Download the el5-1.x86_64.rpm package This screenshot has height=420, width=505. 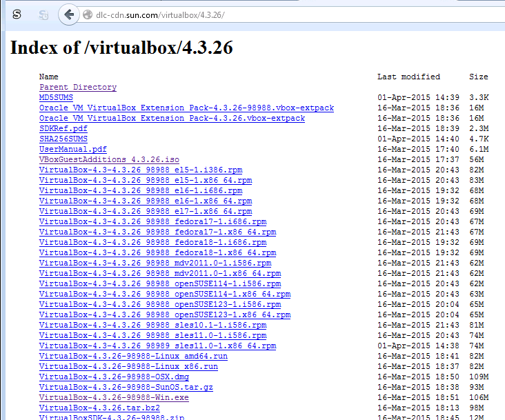pos(146,180)
